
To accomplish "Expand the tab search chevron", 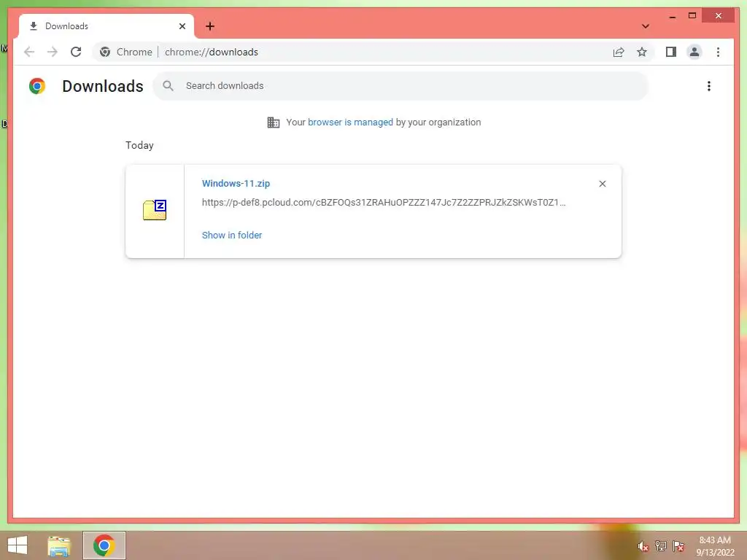I will (x=646, y=26).
